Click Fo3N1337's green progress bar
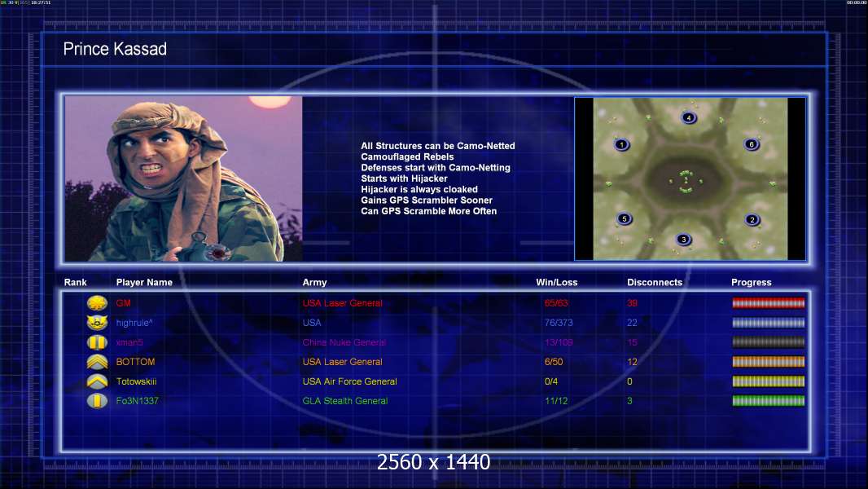 click(769, 400)
